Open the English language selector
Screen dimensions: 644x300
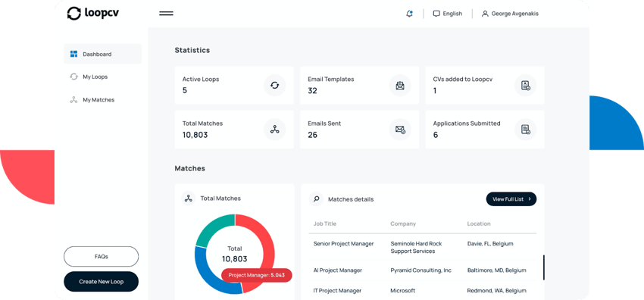[x=447, y=14]
